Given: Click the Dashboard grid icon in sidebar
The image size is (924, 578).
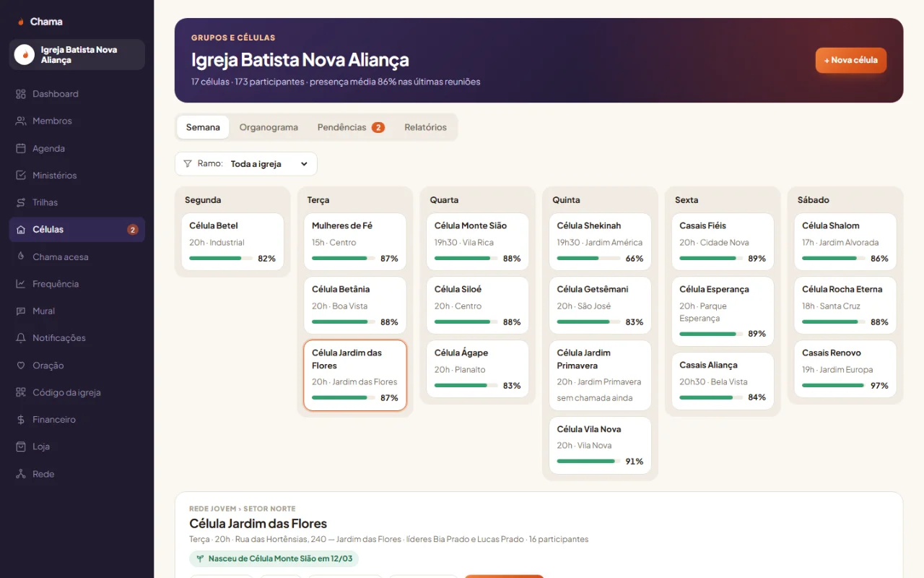Looking at the screenshot, I should click(20, 94).
